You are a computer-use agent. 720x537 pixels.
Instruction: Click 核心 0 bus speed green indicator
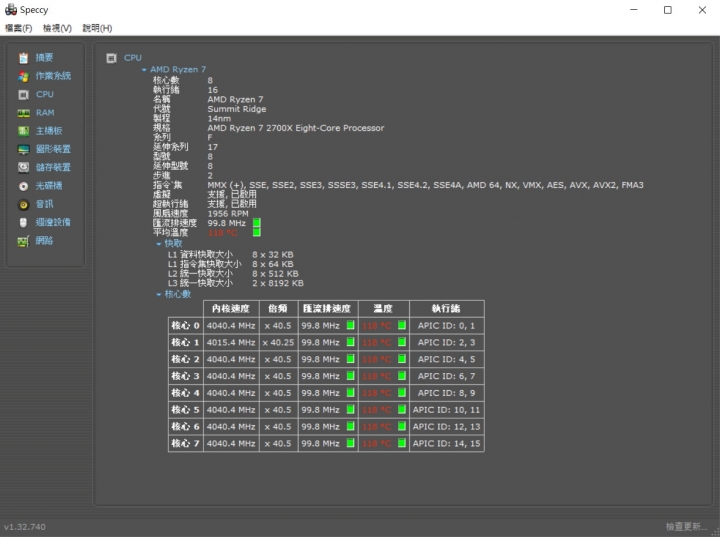(x=350, y=325)
